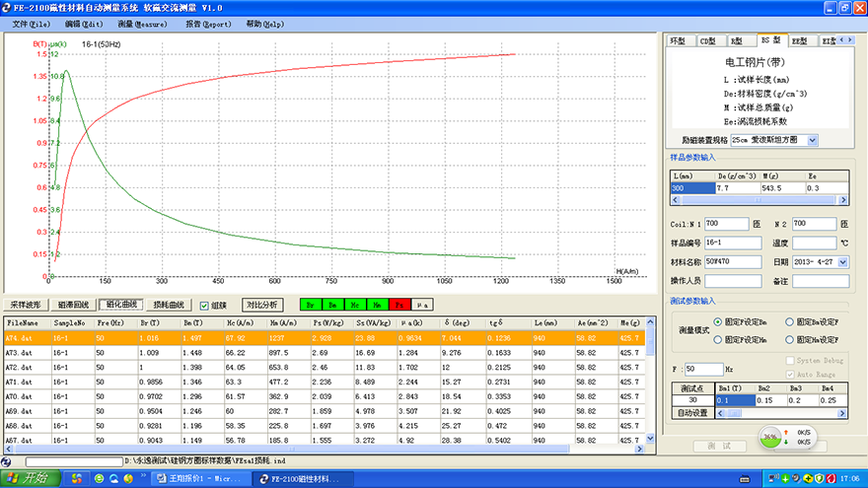
Task: Toggle the Auto Range checkbox
Action: 790,375
